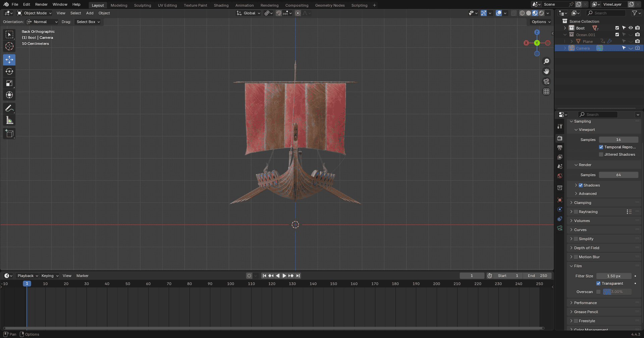Enable Jittered Shadows checkbox

[x=601, y=154]
